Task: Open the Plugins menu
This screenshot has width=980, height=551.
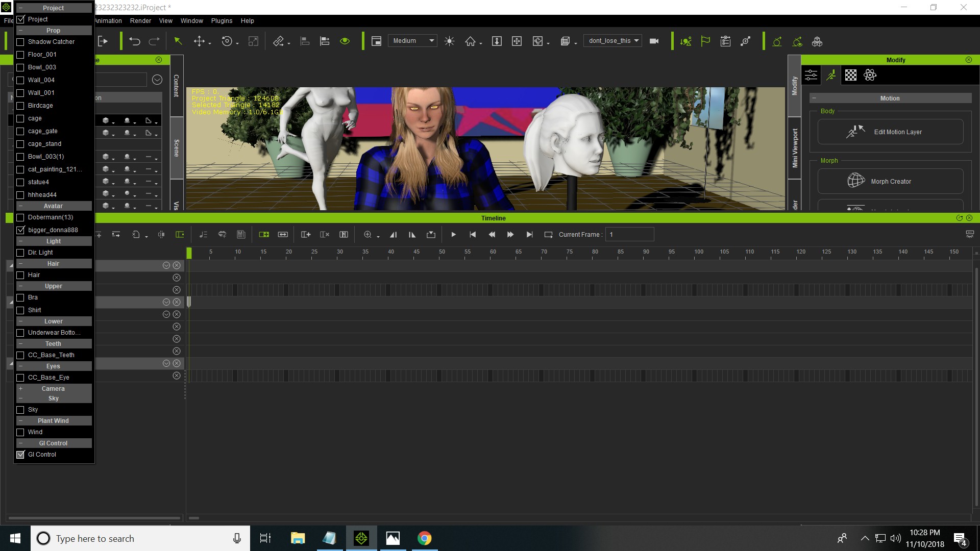Action: (222, 21)
